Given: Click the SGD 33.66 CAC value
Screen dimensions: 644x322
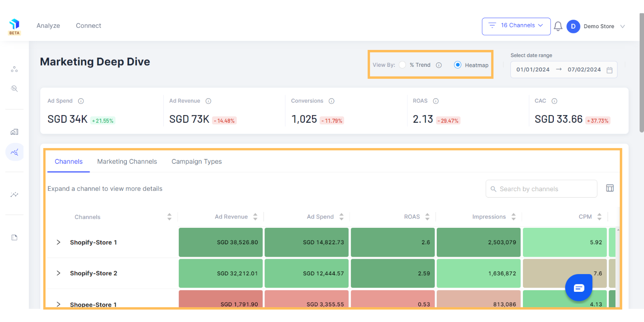Looking at the screenshot, I should pyautogui.click(x=558, y=119).
